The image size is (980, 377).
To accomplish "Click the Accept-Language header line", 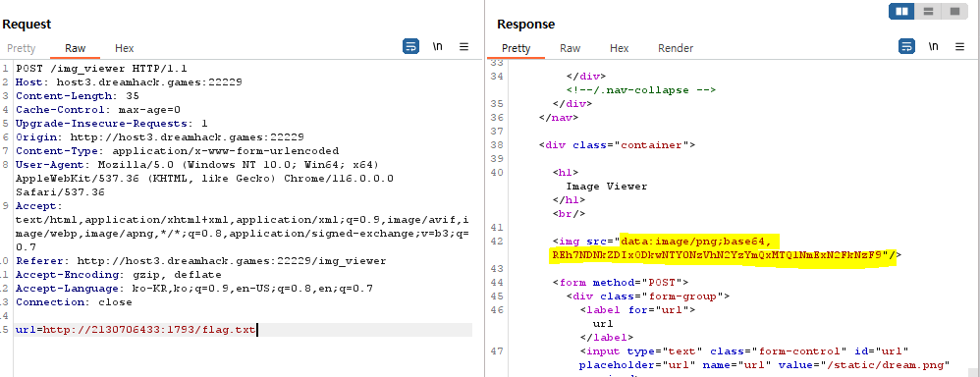I will click(x=194, y=289).
